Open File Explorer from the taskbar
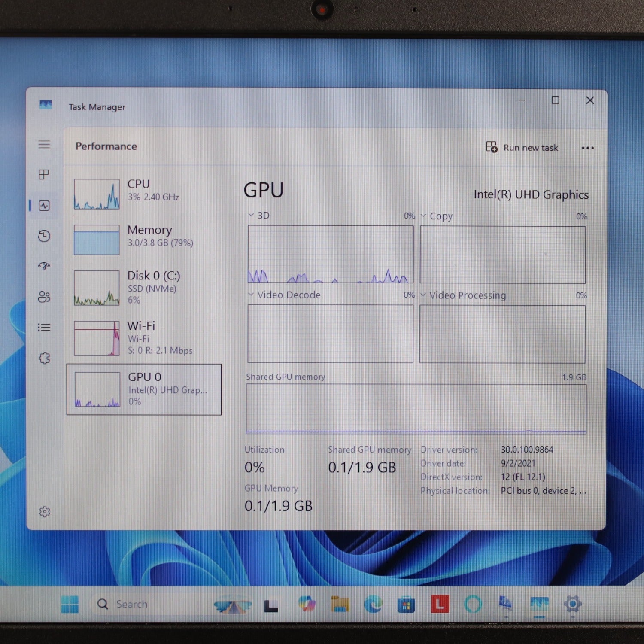Viewport: 644px width, 644px height. pos(340,604)
